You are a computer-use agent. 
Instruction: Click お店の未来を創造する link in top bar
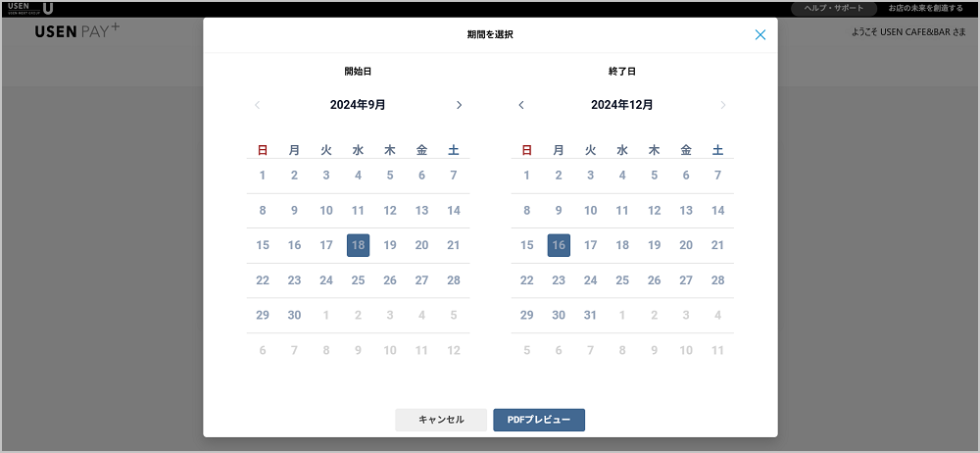[925, 8]
